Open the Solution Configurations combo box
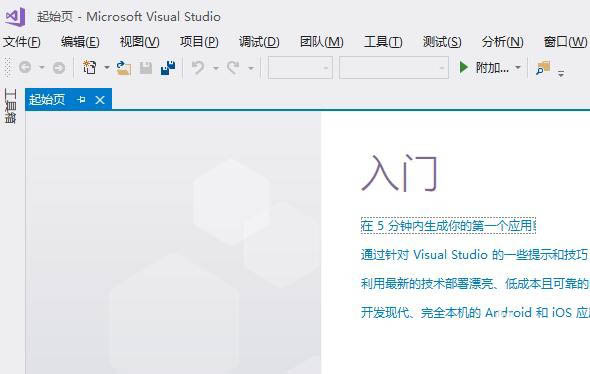 click(300, 68)
